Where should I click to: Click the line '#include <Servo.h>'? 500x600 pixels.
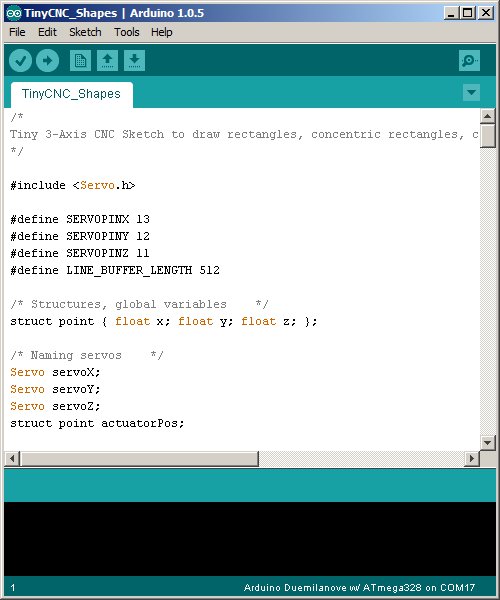point(73,186)
